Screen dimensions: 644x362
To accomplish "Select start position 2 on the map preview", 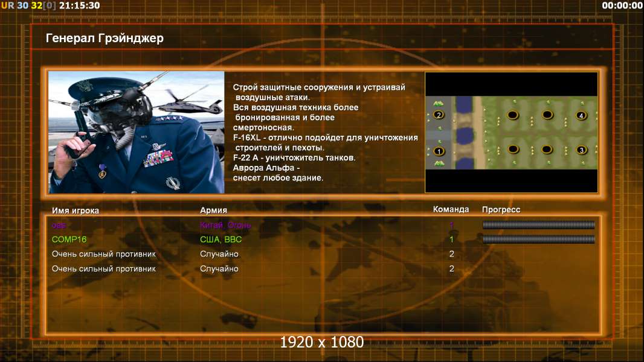I will tap(439, 115).
